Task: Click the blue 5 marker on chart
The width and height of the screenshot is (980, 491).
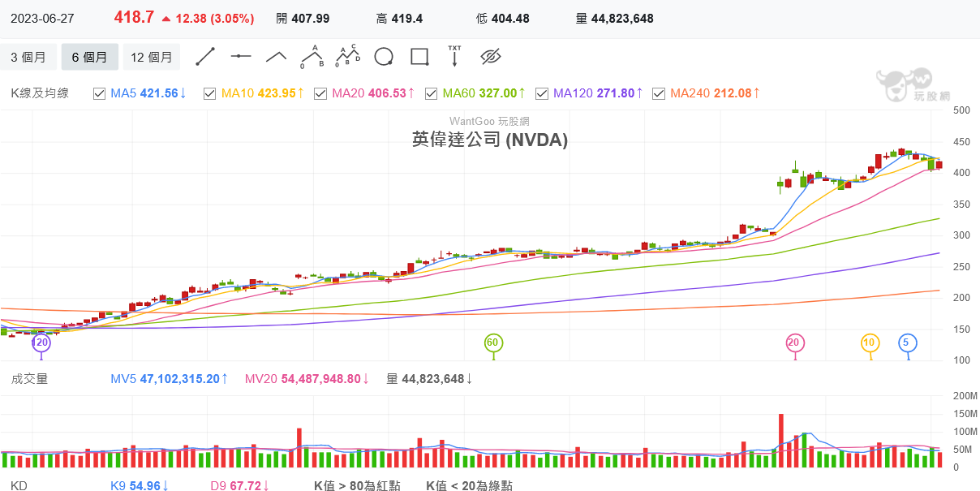Action: click(x=906, y=343)
